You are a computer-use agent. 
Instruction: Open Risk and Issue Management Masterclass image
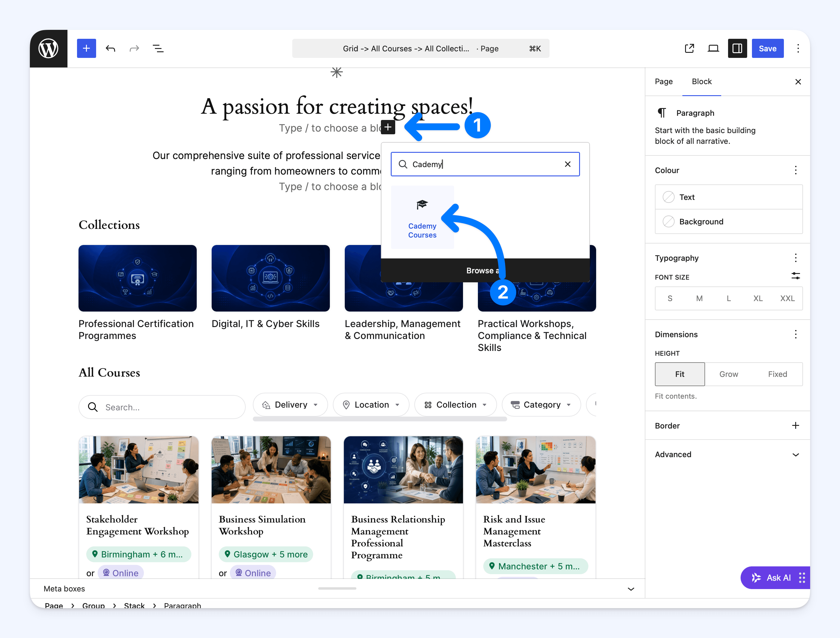point(536,470)
